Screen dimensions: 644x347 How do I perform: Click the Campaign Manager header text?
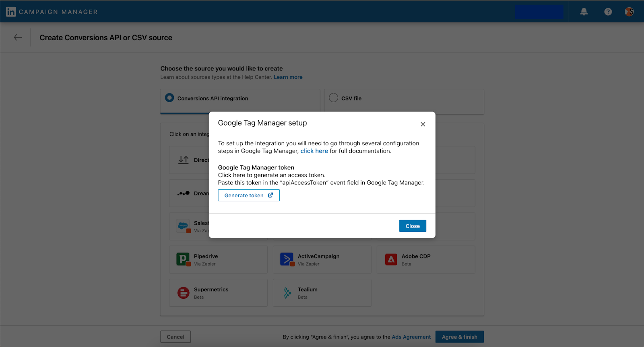pyautogui.click(x=58, y=12)
